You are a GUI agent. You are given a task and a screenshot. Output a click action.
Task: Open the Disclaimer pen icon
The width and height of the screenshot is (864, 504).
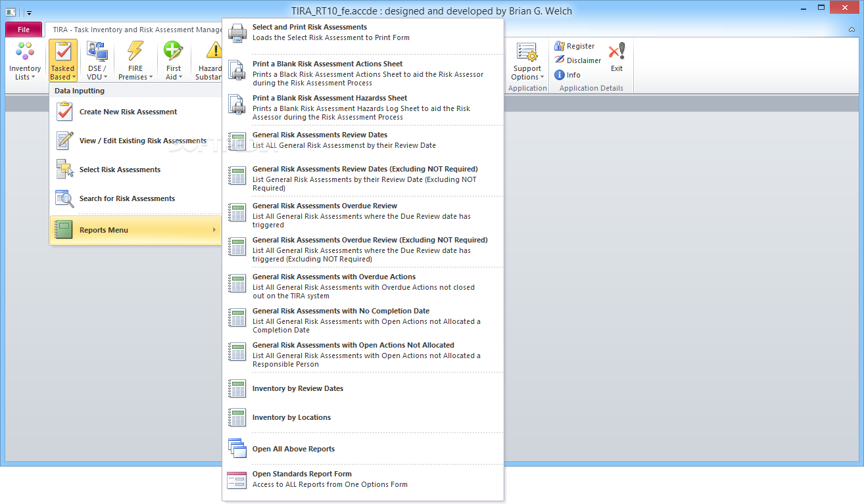tap(560, 60)
